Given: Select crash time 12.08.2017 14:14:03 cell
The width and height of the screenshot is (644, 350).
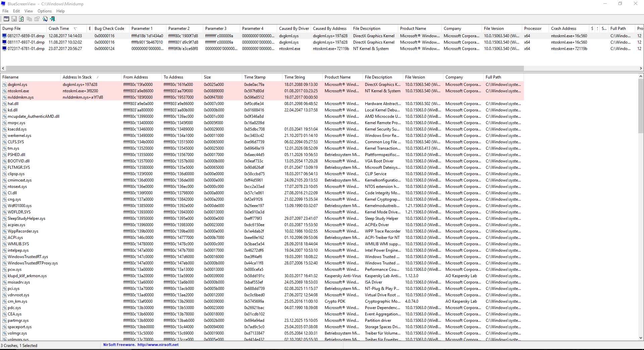Looking at the screenshot, I should (x=65, y=36).
